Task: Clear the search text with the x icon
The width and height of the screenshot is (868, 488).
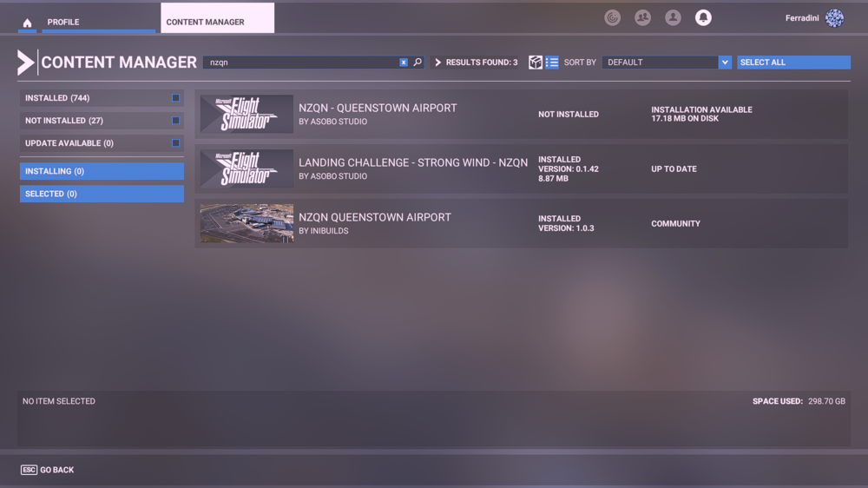Action: (404, 62)
